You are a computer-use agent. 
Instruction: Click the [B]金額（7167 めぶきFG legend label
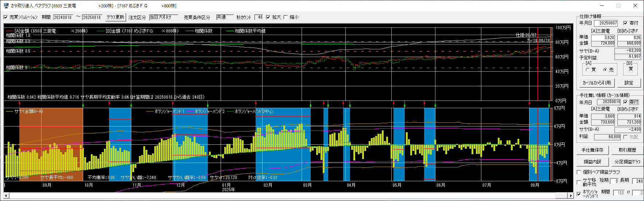click(129, 31)
